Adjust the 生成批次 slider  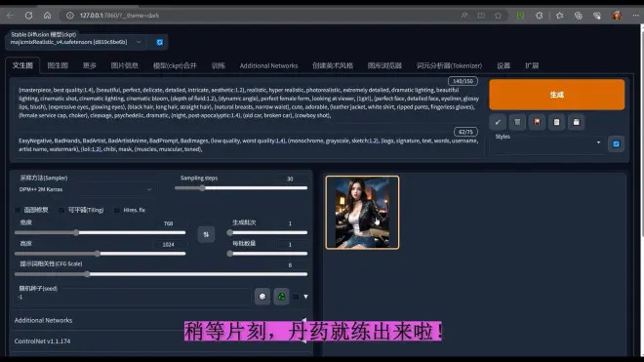point(267,232)
